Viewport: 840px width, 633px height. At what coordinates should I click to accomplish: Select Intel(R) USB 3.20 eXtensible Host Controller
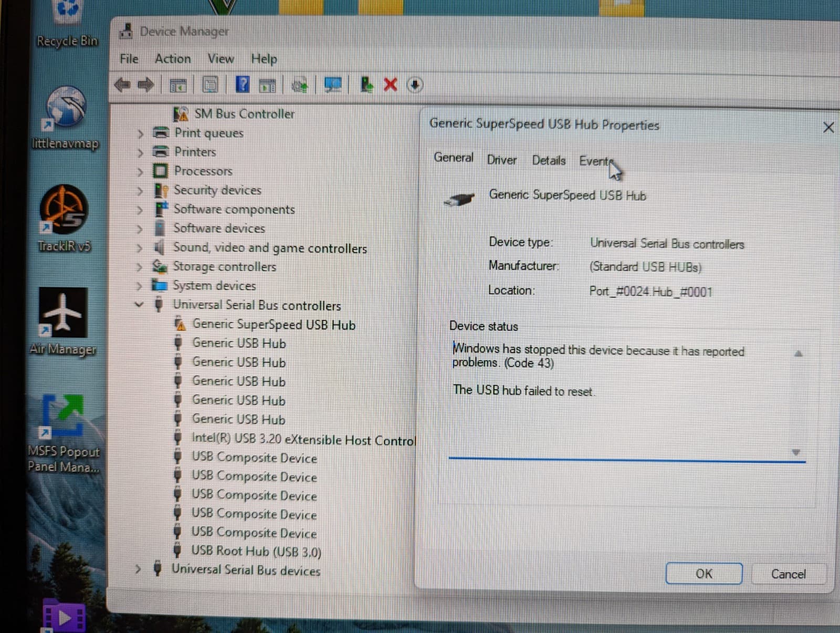coord(303,439)
